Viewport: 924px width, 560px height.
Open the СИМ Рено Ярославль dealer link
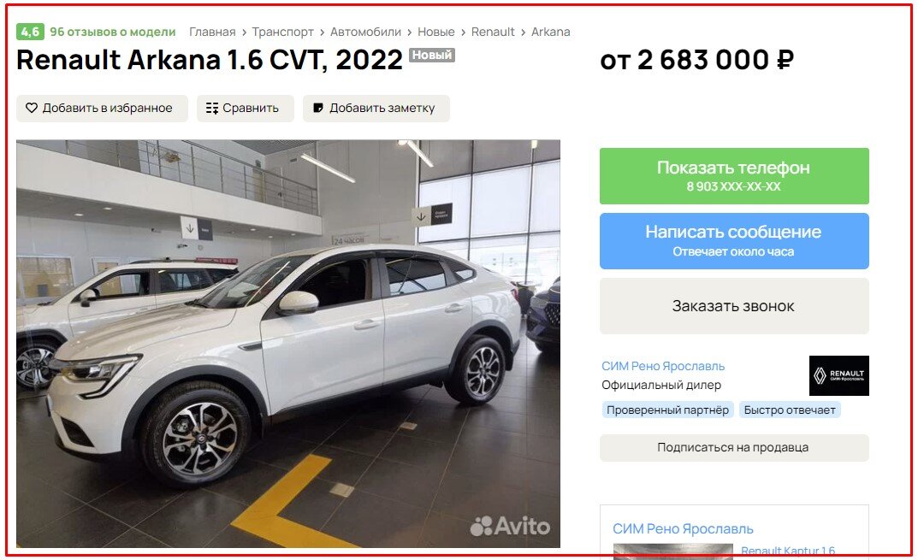coord(663,366)
